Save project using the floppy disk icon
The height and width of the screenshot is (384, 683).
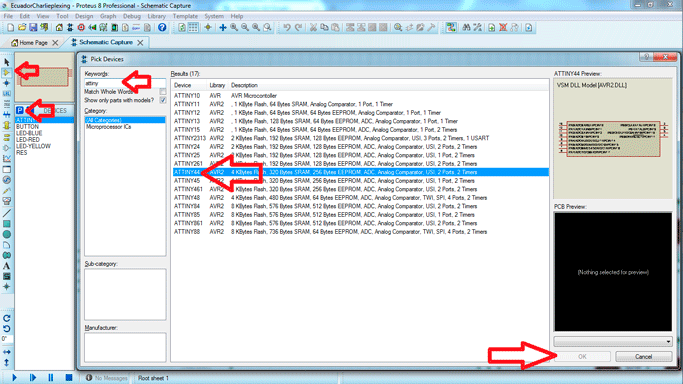33,27
